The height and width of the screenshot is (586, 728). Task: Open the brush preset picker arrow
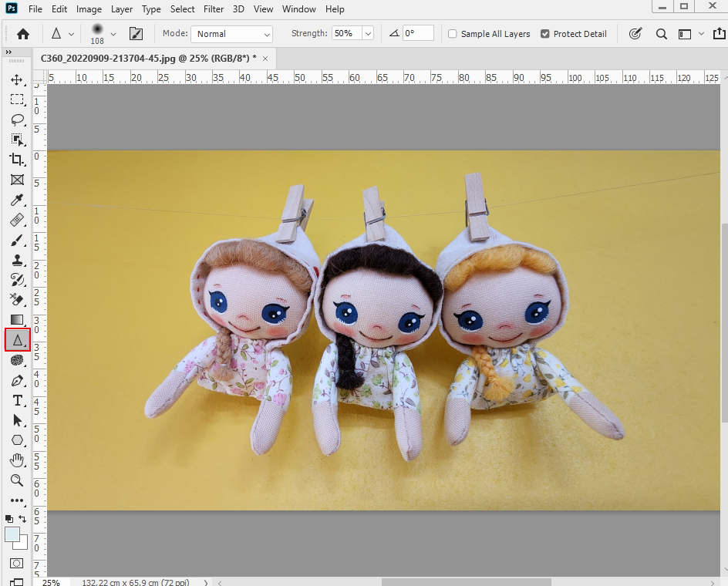113,34
